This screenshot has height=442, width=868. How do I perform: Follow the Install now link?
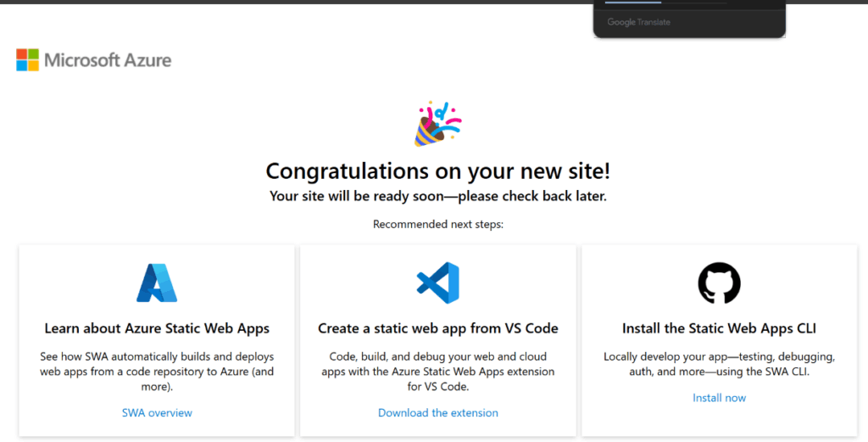click(x=719, y=398)
